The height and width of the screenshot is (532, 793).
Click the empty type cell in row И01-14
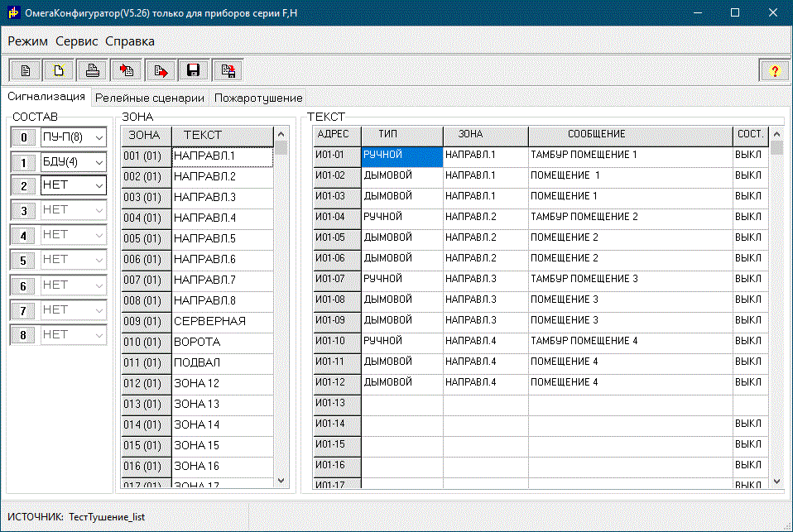402,426
